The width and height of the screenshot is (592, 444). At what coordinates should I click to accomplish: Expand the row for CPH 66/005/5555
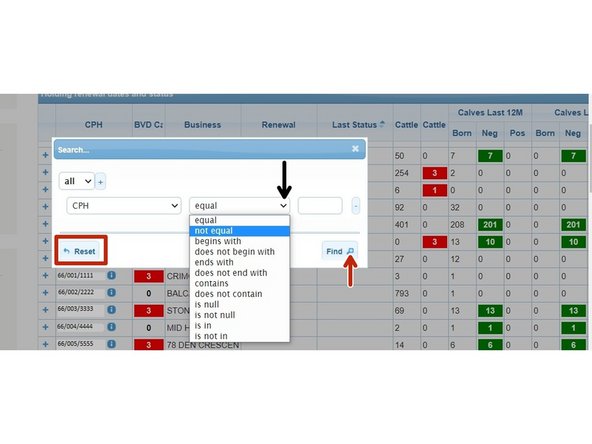46,344
